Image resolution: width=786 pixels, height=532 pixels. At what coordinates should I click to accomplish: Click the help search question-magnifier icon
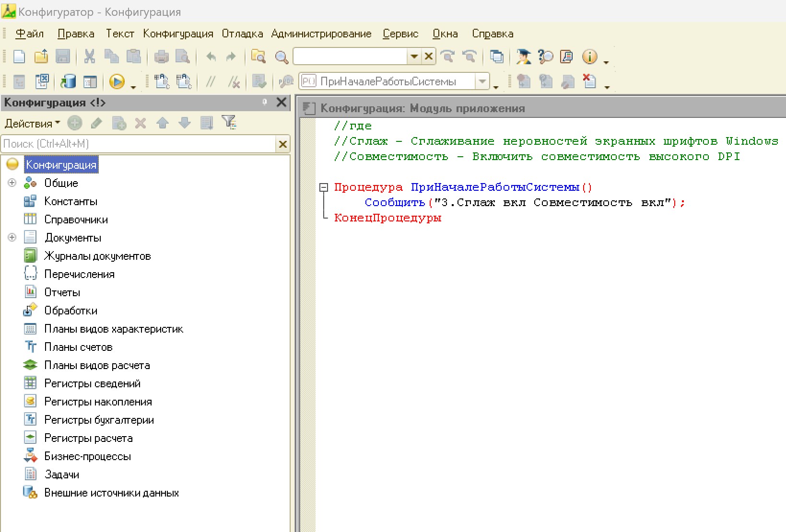tap(545, 57)
